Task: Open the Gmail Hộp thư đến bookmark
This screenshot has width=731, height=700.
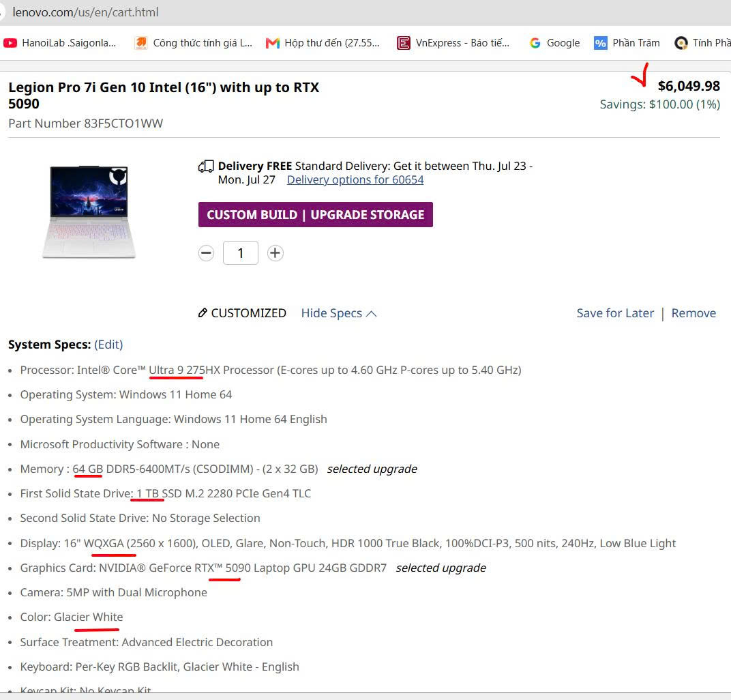Action: [x=323, y=43]
